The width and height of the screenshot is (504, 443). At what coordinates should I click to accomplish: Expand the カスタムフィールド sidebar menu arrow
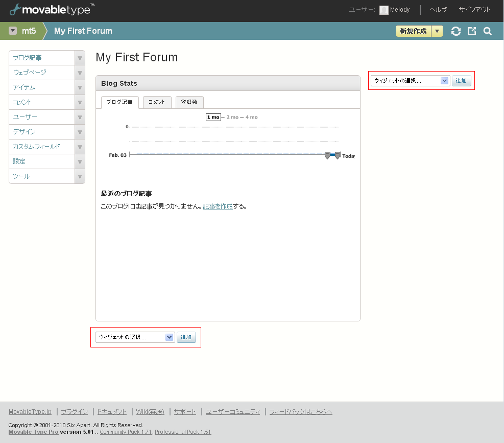pyautogui.click(x=80, y=147)
